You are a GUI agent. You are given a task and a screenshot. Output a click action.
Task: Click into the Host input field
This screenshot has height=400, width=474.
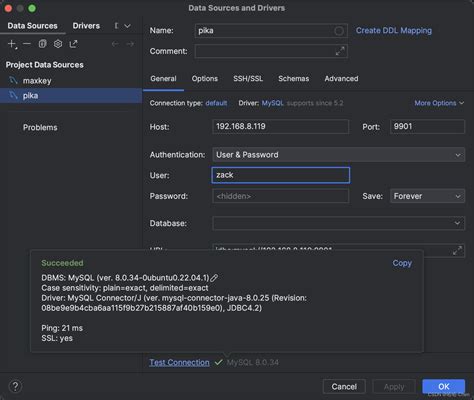coord(281,127)
